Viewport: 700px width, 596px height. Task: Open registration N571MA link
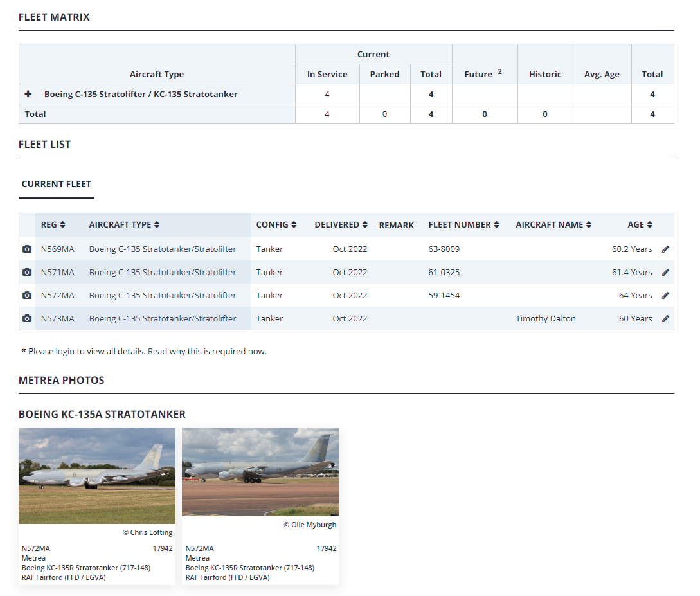click(x=58, y=273)
